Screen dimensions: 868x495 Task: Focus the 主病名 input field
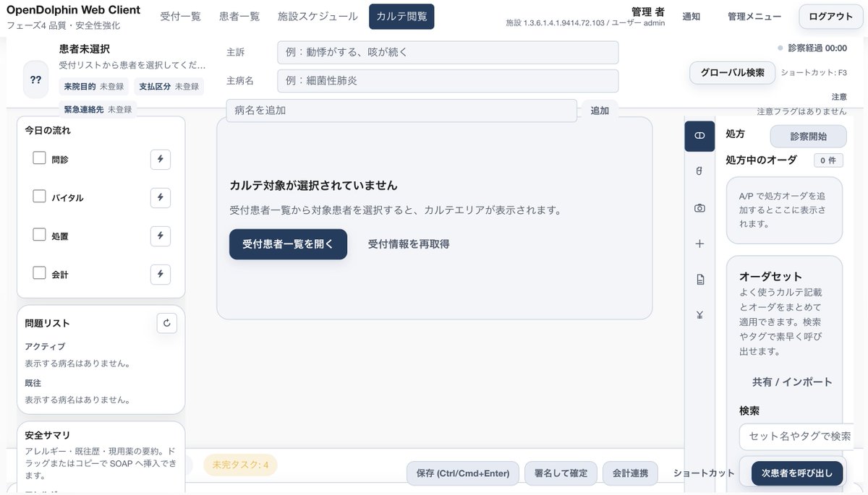(x=448, y=81)
